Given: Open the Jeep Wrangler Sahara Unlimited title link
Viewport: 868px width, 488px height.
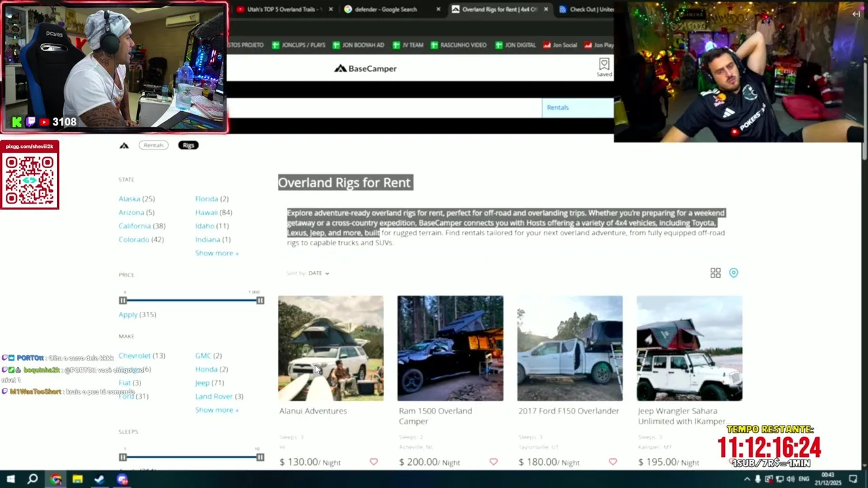Looking at the screenshot, I should pyautogui.click(x=682, y=416).
